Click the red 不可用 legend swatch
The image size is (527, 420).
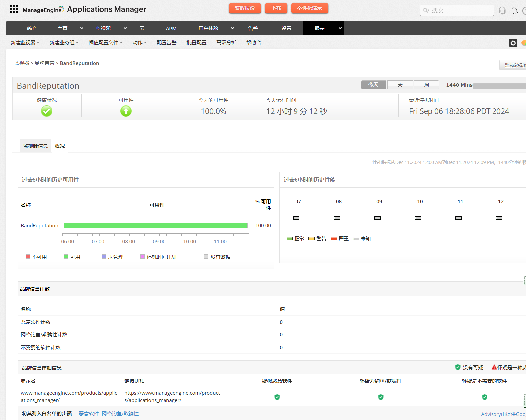(28, 257)
